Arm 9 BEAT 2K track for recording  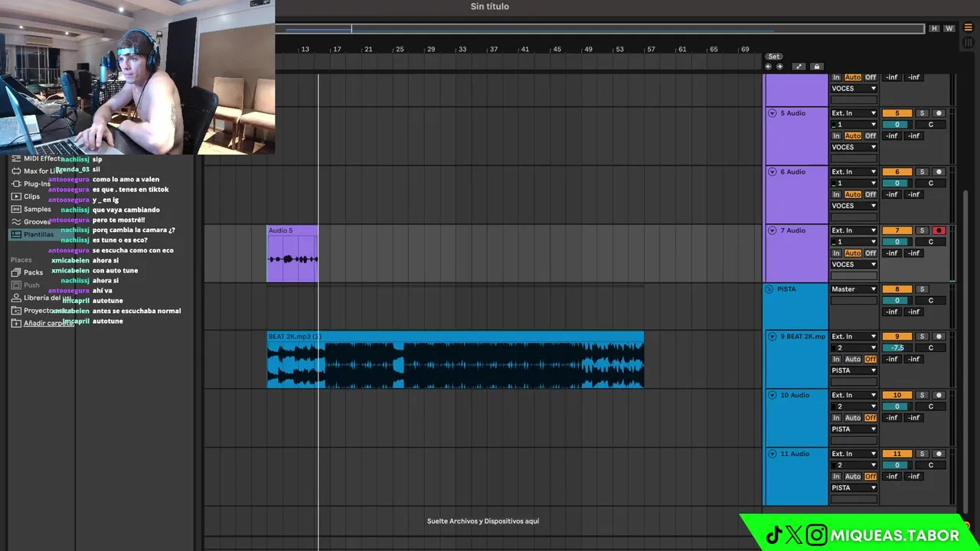tap(939, 336)
